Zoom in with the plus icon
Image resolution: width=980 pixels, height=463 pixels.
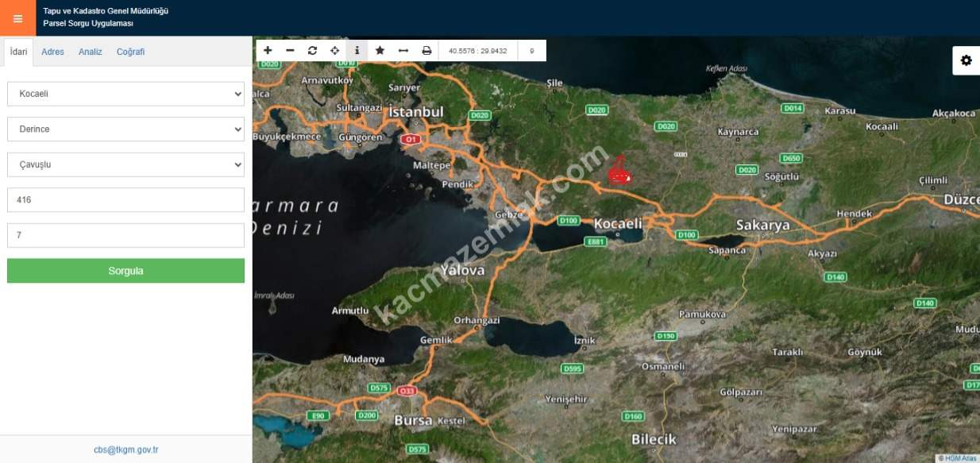(268, 51)
